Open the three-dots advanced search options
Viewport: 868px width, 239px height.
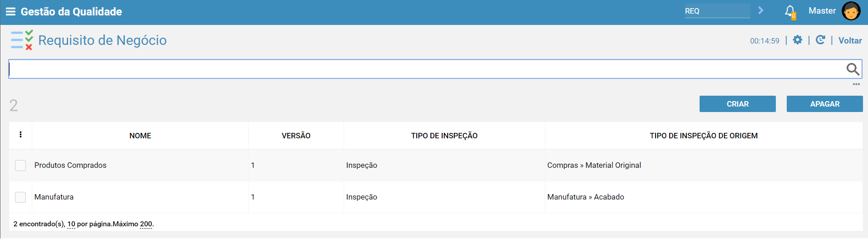pos(856,84)
